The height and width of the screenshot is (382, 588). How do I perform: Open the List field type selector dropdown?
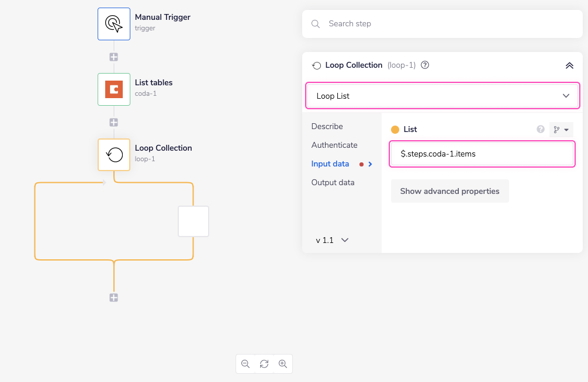pyautogui.click(x=561, y=129)
